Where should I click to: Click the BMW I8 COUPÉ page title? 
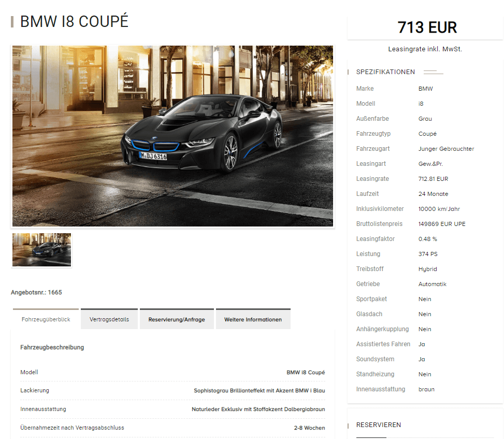click(74, 22)
